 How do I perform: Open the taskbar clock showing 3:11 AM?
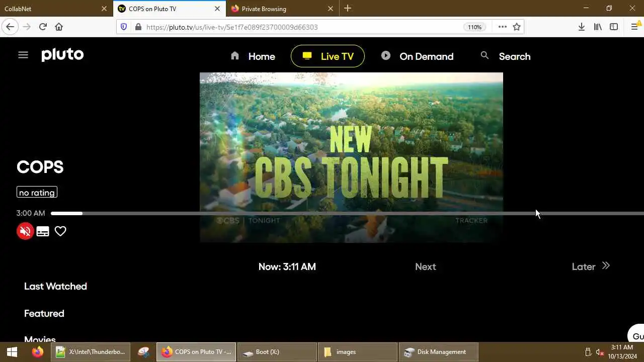pos(622,352)
